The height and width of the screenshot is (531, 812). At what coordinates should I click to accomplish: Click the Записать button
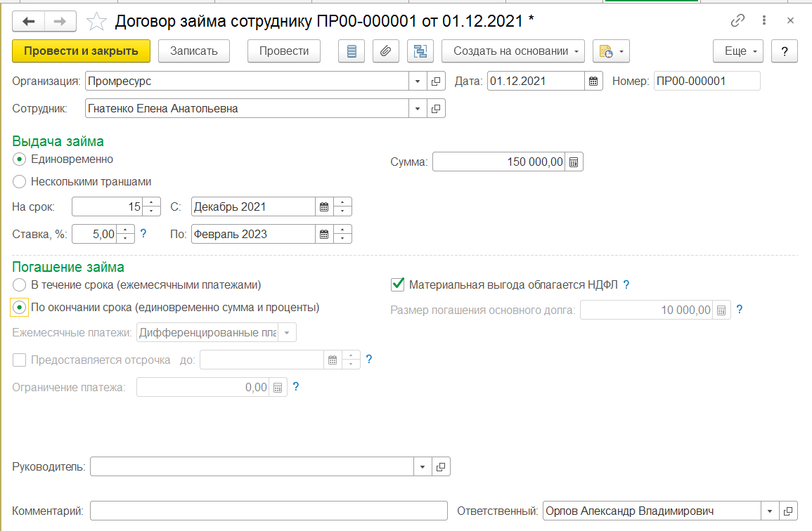193,51
